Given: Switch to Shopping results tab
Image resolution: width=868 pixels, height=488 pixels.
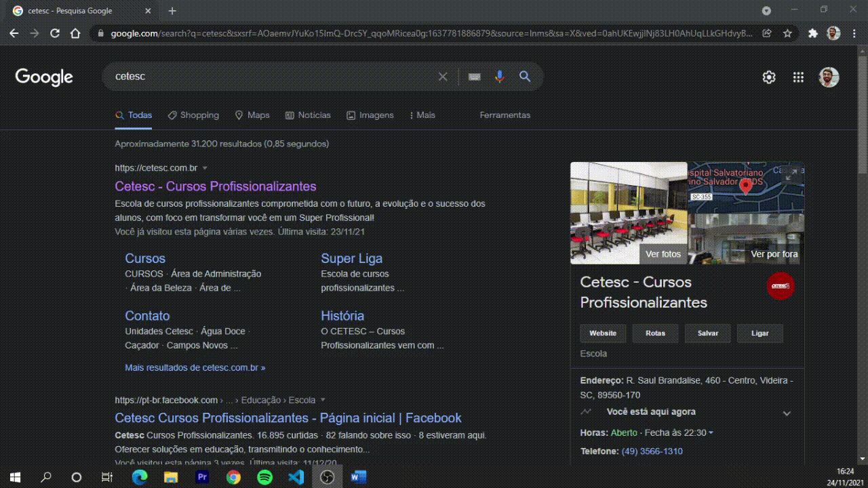Looking at the screenshot, I should 193,115.
